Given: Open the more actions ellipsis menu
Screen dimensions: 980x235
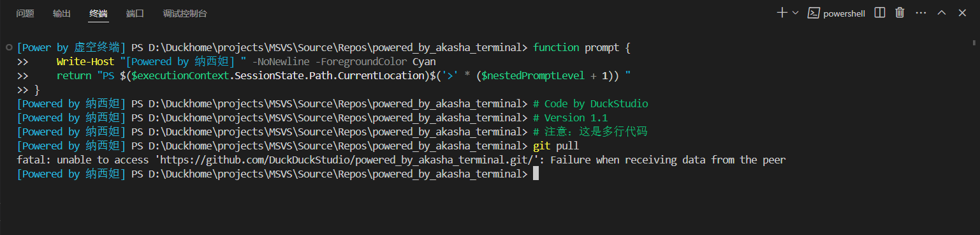Looking at the screenshot, I should [x=921, y=13].
